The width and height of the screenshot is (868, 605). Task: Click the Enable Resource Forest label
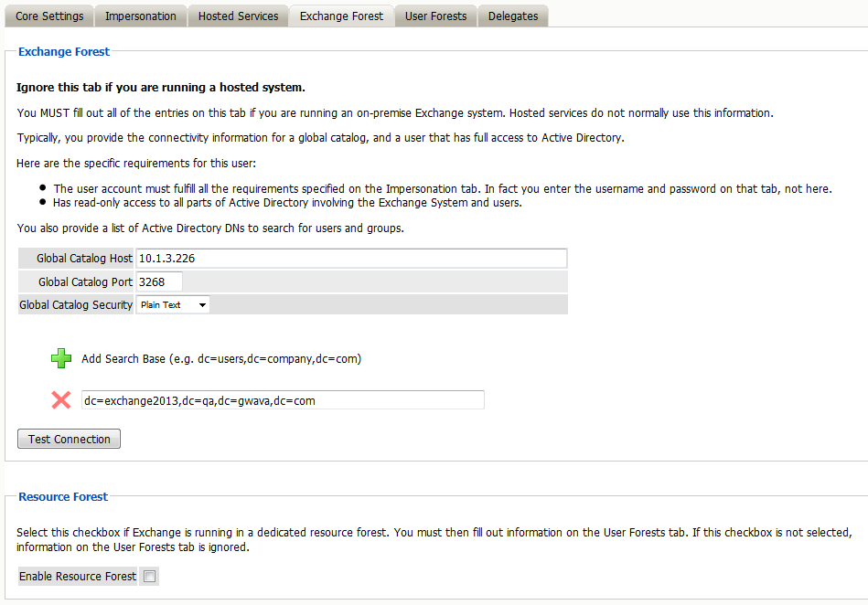pos(78,577)
